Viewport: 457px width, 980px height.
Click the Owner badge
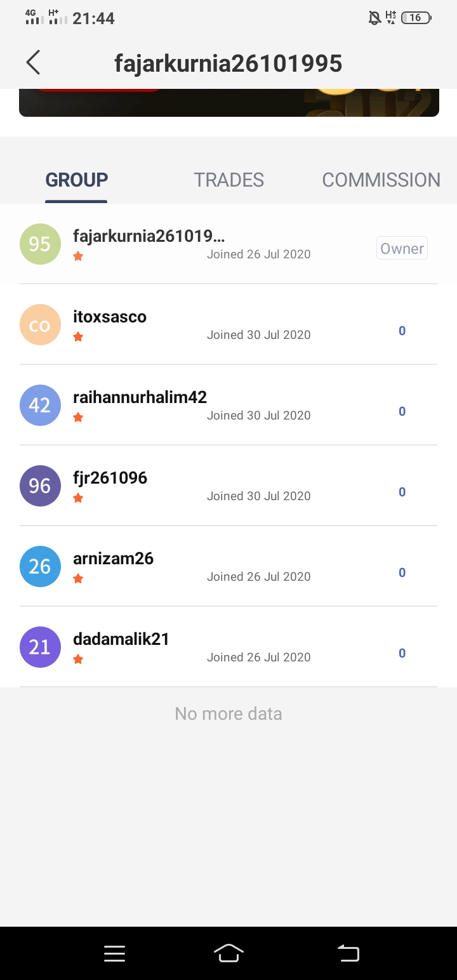pos(402,248)
